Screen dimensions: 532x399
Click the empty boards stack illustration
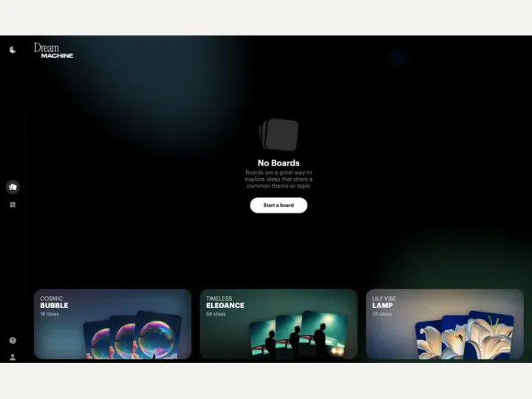[279, 134]
